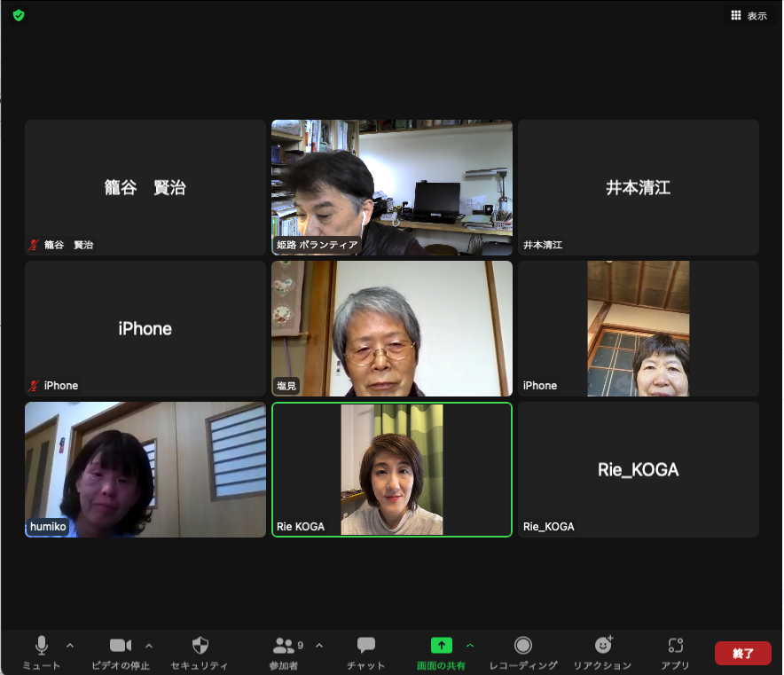This screenshot has height=675, width=784.
Task: Select the muted iPhone participant tile
Action: (145, 328)
